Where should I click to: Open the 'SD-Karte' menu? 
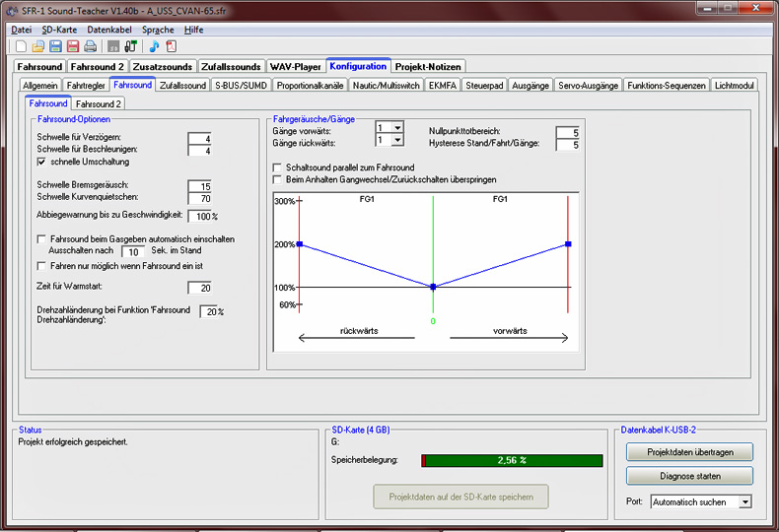pos(59,30)
